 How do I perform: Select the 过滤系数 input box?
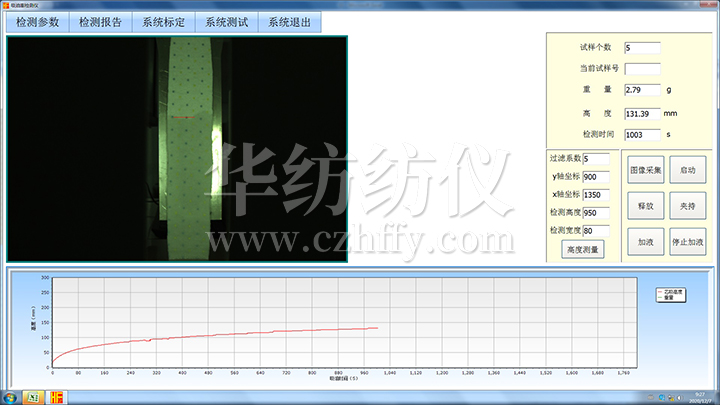point(596,158)
